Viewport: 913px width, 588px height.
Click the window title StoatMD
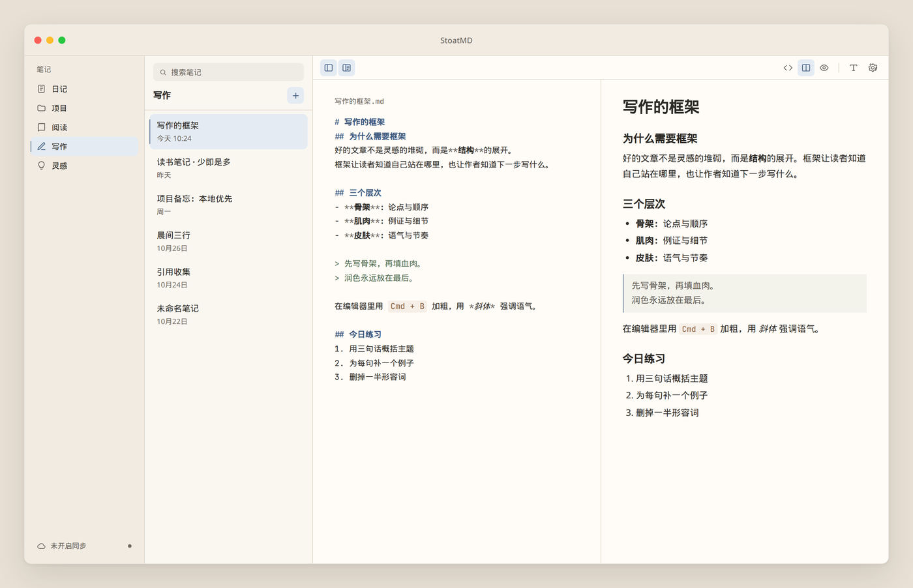tap(456, 40)
